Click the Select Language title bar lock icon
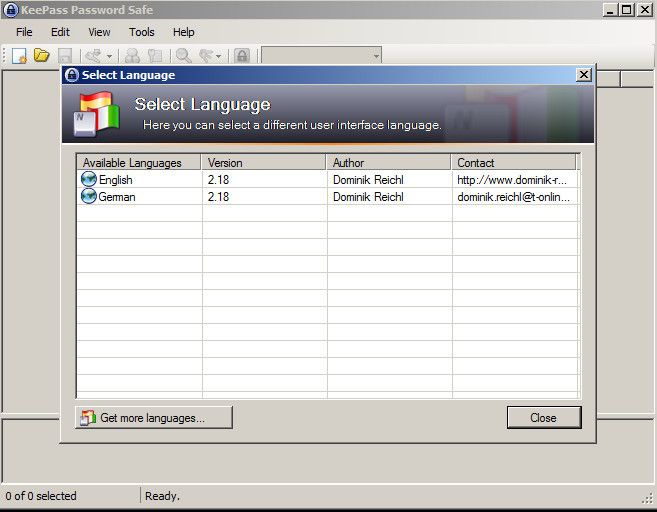The height and width of the screenshot is (512, 657). pyautogui.click(x=72, y=75)
